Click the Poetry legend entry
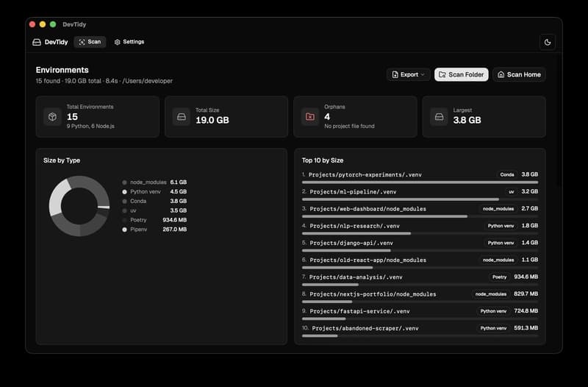The image size is (588, 387). (x=154, y=220)
